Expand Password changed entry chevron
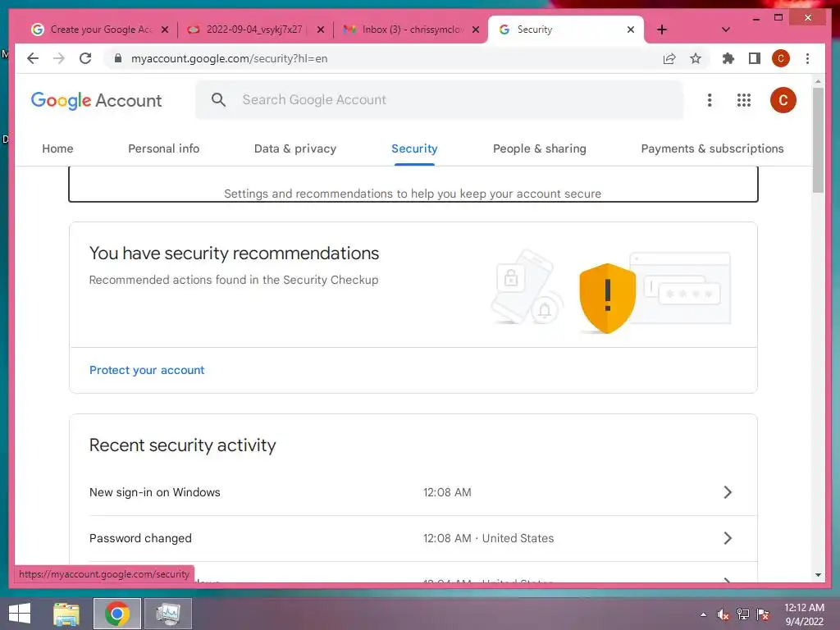The width and height of the screenshot is (840, 630). [x=727, y=538]
